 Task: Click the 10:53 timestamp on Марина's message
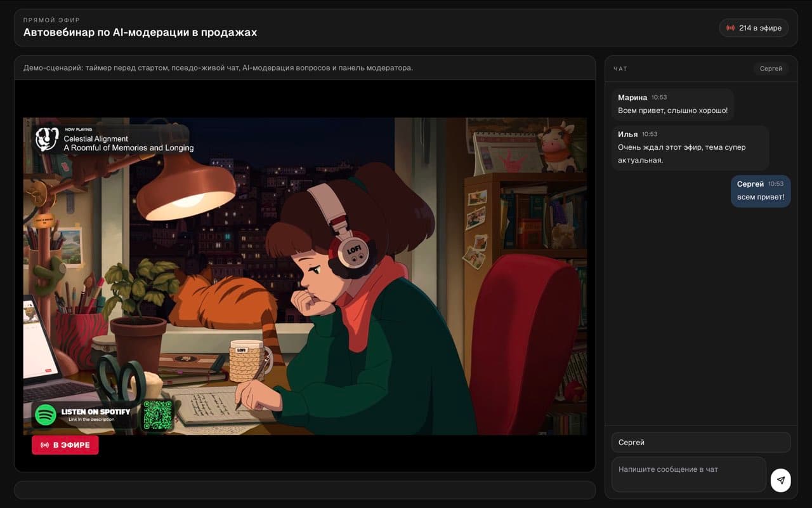(659, 98)
